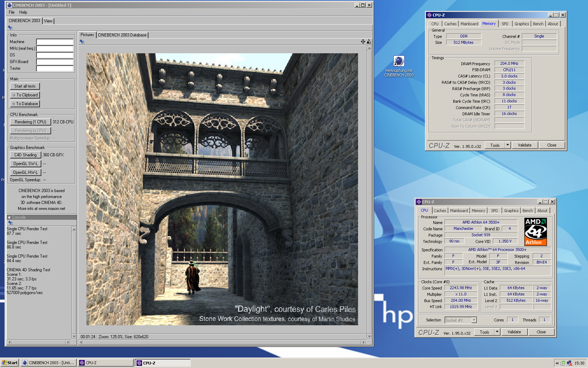Click the 15:30 clock in the system tray
The width and height of the screenshot is (588, 368).
pos(579,363)
